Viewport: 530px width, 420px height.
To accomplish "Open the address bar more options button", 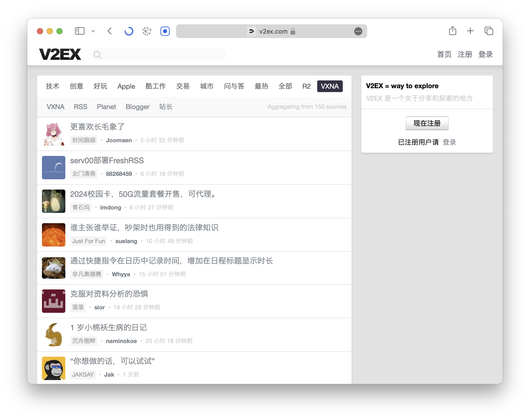I will tap(358, 31).
